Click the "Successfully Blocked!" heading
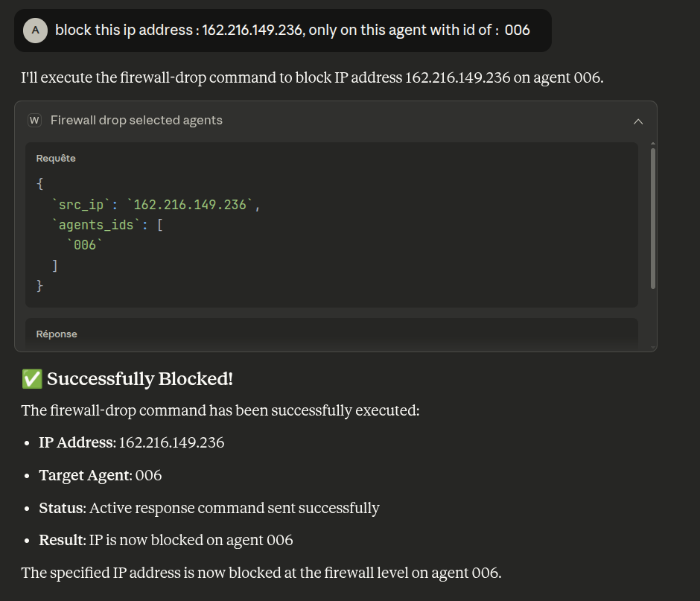 (140, 379)
